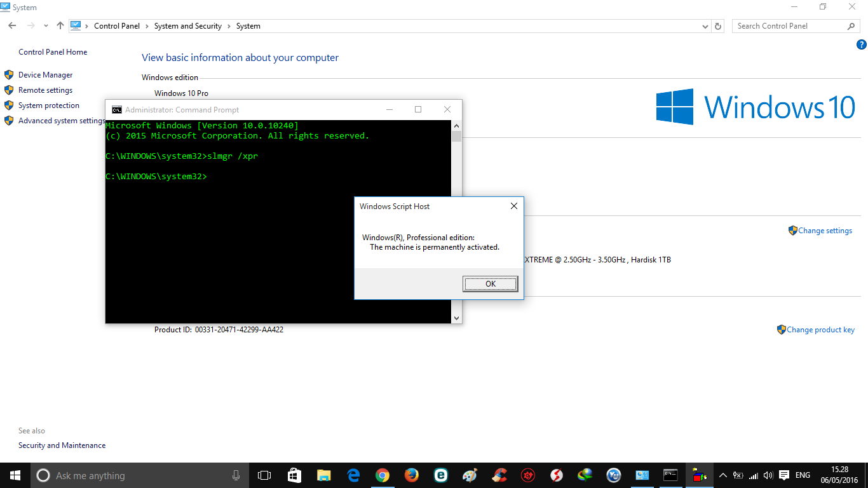Screen dimensions: 868x488
Task: Click Command Prompt scrollbar down arrow
Action: (x=456, y=318)
